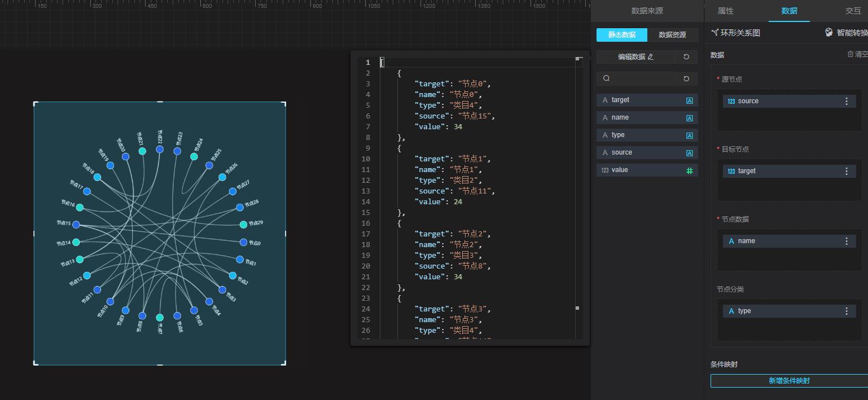Click the 123 icon on the source mapping chip
Viewport: 868px width, 400px height.
731,102
